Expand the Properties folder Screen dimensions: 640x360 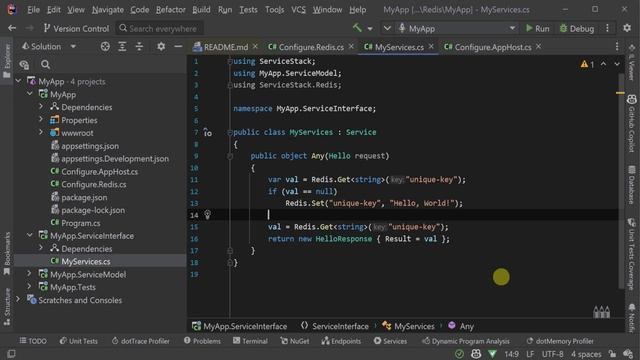(41, 120)
